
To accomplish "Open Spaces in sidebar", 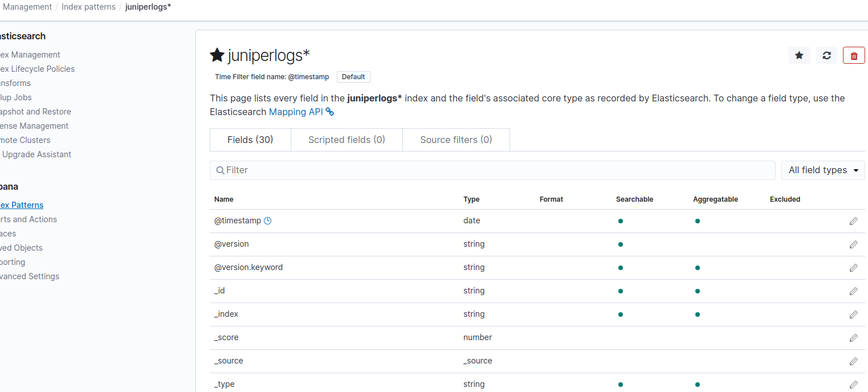I will click(8, 234).
